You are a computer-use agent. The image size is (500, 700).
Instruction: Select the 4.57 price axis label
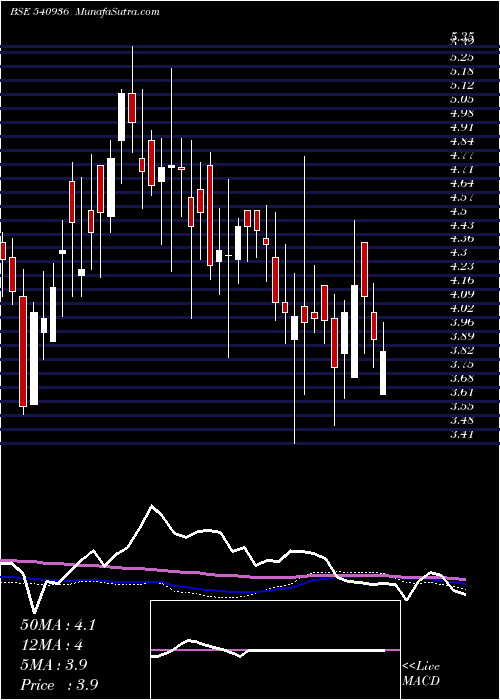(x=462, y=197)
